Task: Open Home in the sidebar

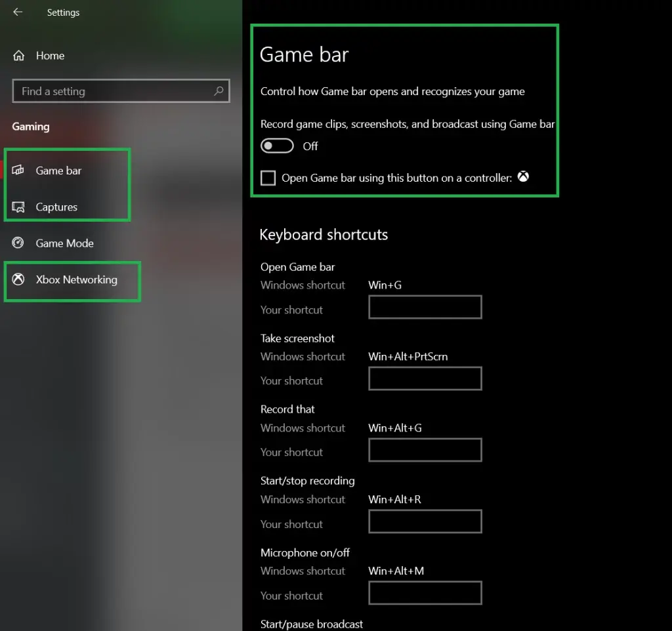Action: [50, 56]
